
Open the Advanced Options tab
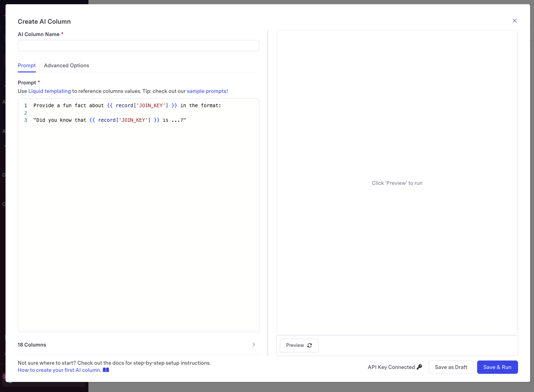coord(66,66)
